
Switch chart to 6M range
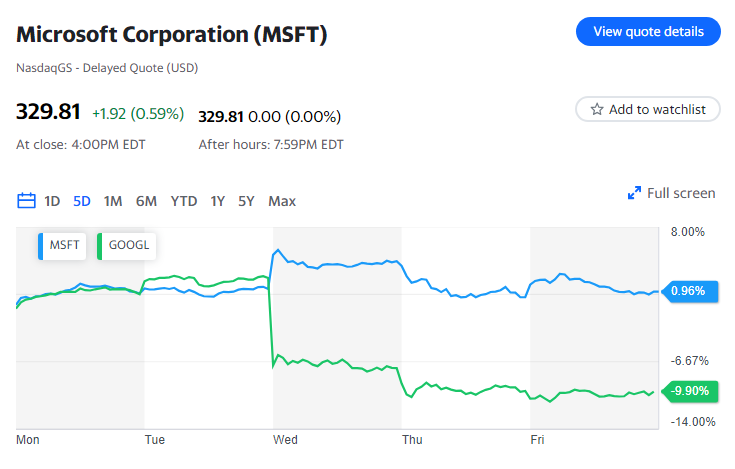click(146, 201)
